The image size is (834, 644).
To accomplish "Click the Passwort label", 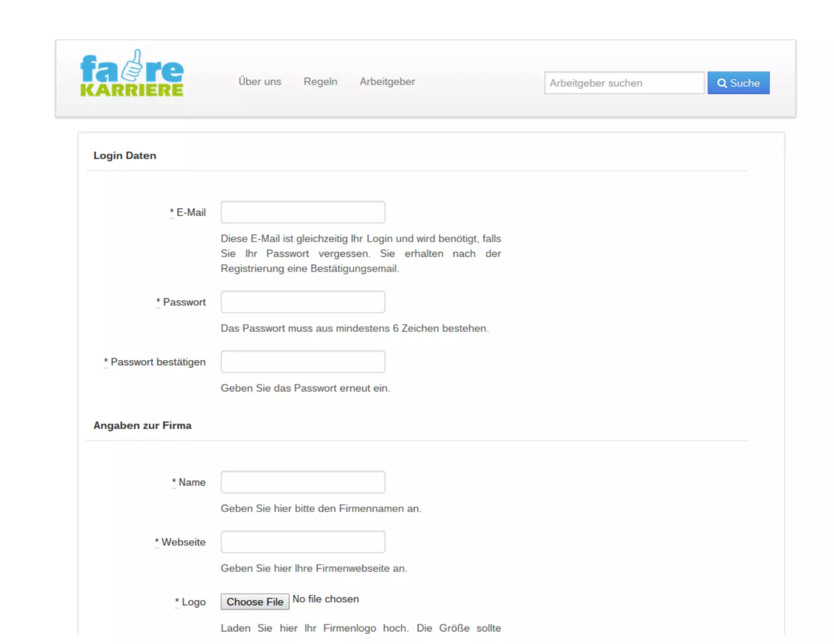I will (181, 302).
